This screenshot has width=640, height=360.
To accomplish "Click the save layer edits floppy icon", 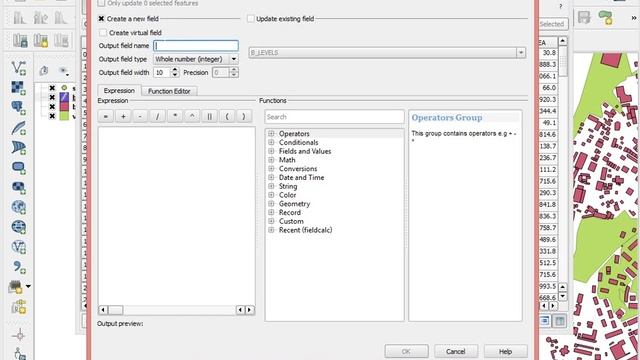I will point(584,17).
